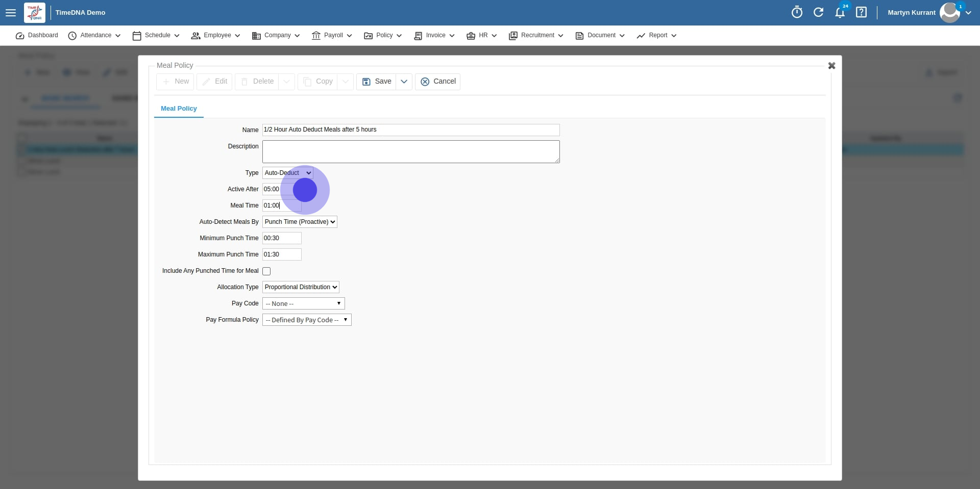Click the Minimum Punch Time field
This screenshot has width=980, height=489.
coord(282,238)
